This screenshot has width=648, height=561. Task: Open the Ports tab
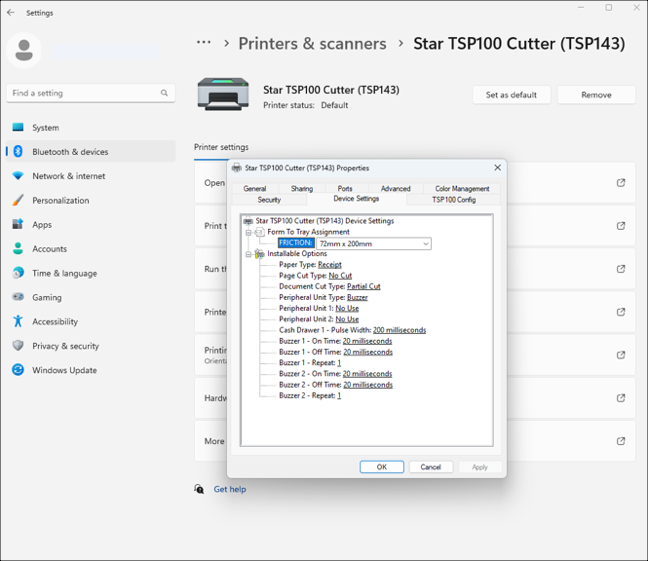coord(345,189)
